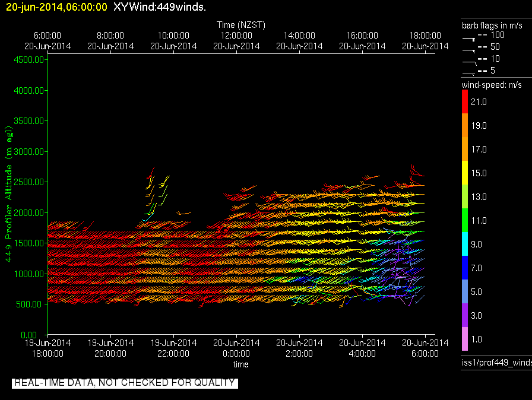Click the '449 Profiler Altitude (m agl)' axis title
Image resolution: width=532 pixels, height=400 pixels.
point(8,194)
